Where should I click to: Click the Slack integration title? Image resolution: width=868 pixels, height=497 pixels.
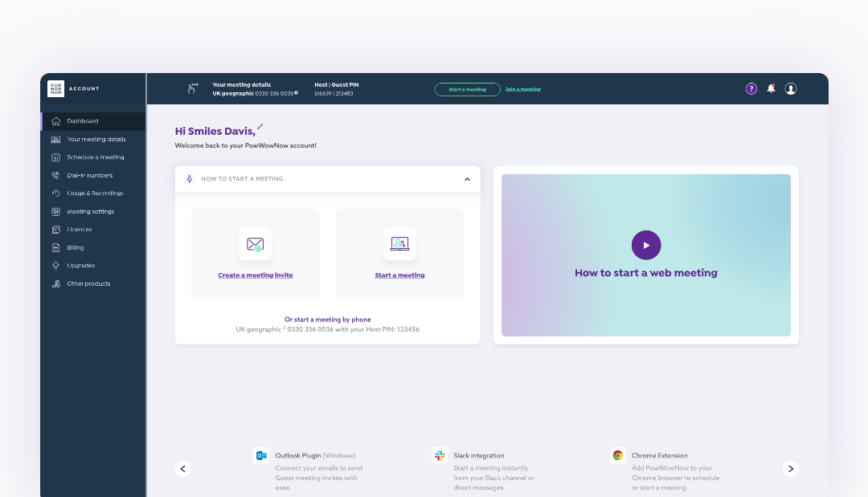[479, 455]
